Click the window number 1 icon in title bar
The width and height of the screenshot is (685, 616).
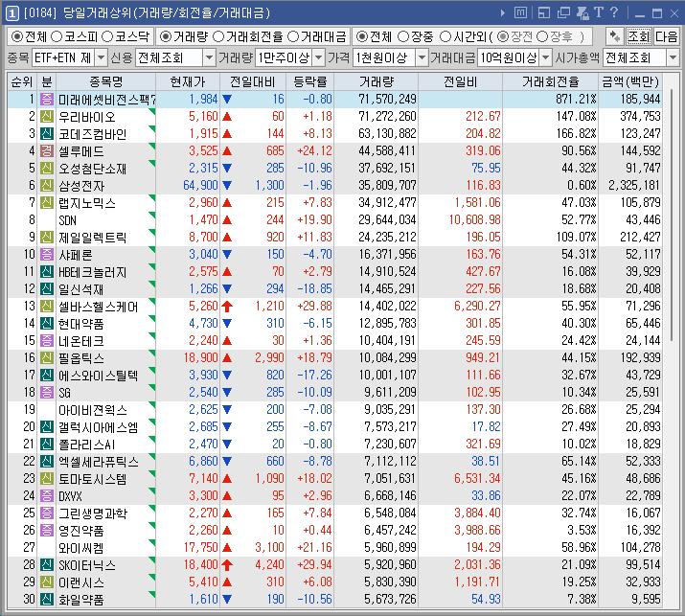pyautogui.click(x=11, y=13)
